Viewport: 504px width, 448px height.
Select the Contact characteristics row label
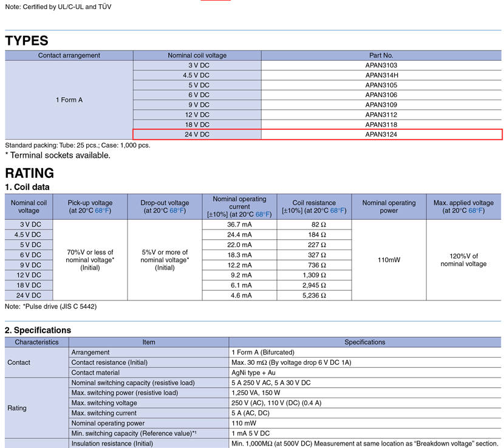click(19, 362)
